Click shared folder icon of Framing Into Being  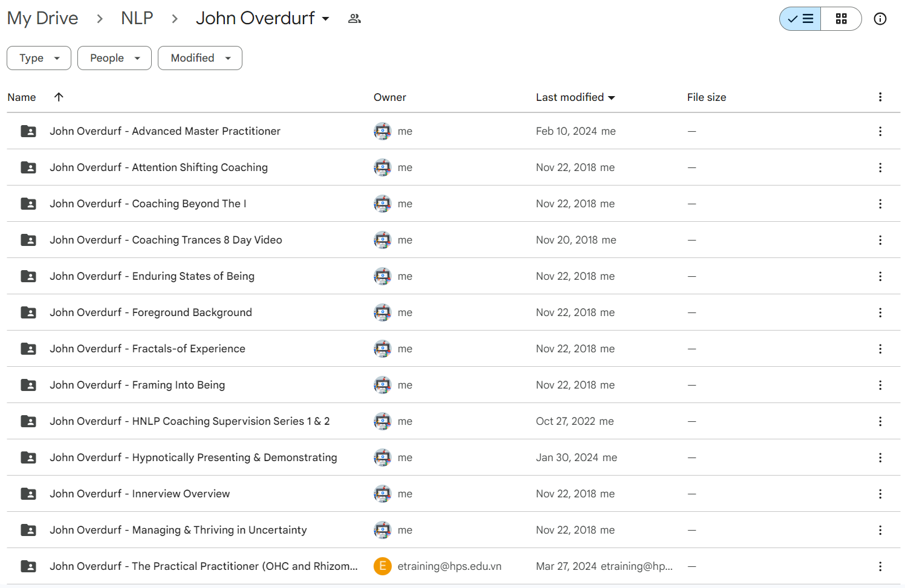[28, 385]
